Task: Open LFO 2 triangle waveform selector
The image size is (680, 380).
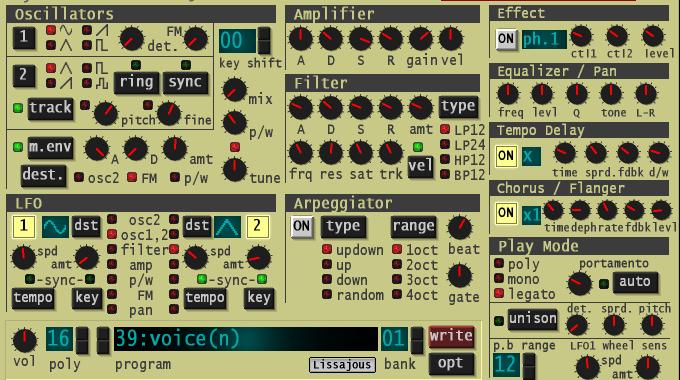Action: point(227,226)
